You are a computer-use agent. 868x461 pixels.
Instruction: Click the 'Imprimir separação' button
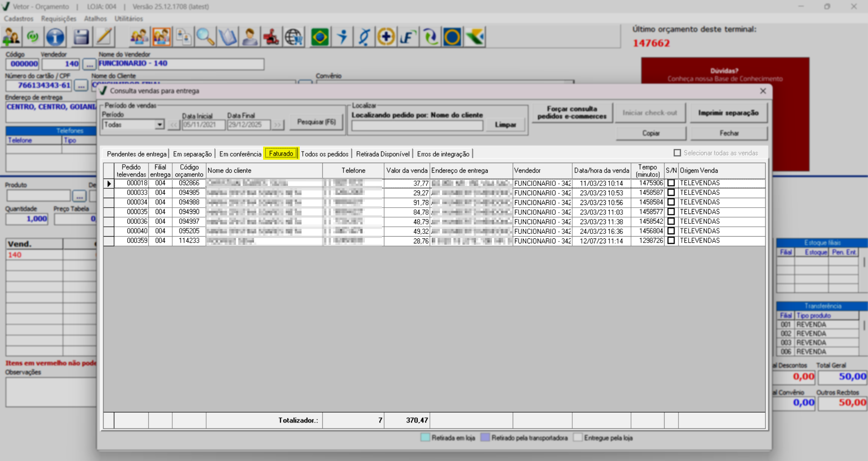(x=728, y=113)
